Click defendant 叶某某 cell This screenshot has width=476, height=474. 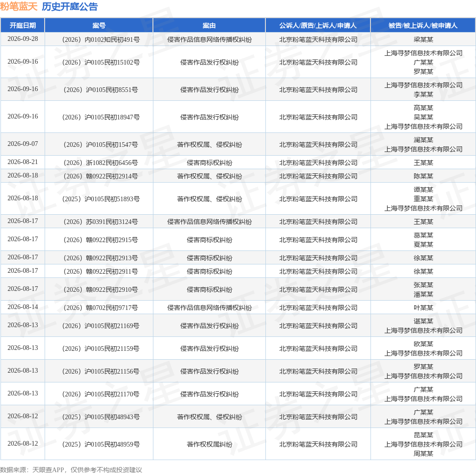[x=423, y=307]
